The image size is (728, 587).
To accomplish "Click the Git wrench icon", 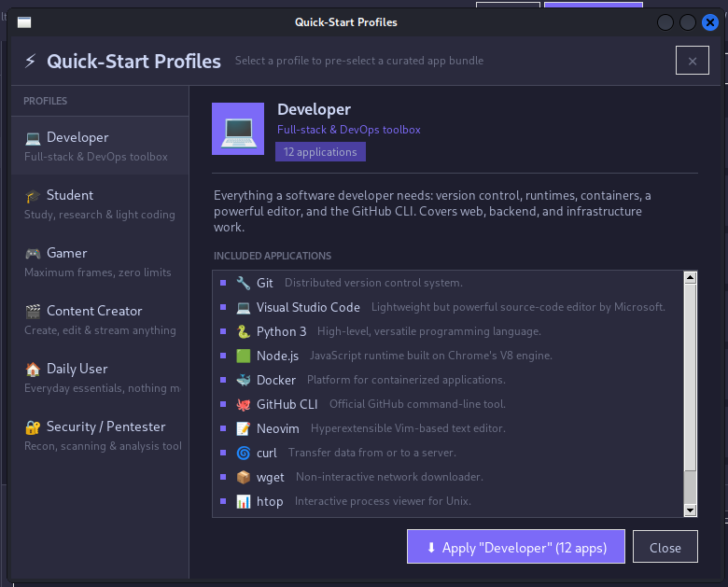I will [244, 283].
